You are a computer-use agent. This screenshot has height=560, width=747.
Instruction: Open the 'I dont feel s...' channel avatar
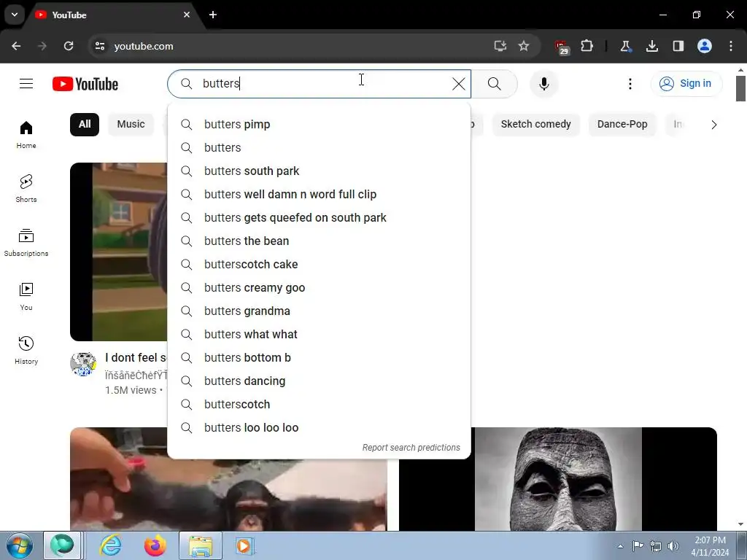tap(83, 365)
